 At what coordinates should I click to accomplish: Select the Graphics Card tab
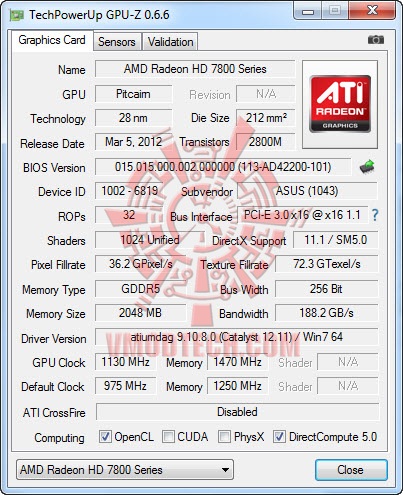click(52, 40)
